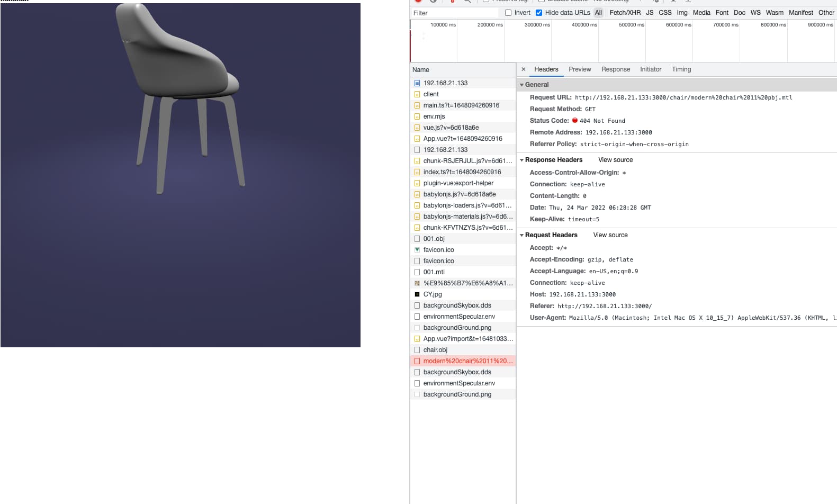Collapse the Request Headers section
837x504 pixels.
pyautogui.click(x=521, y=235)
